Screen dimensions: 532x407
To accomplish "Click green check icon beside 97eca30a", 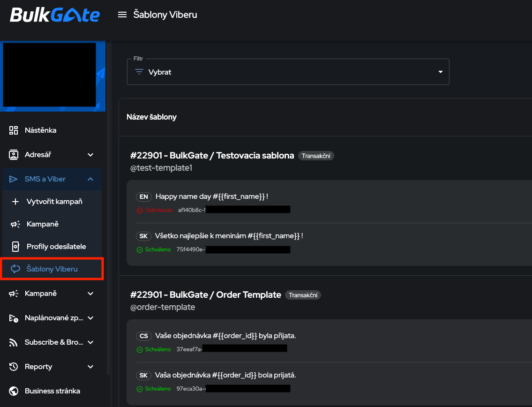I will coord(140,389).
